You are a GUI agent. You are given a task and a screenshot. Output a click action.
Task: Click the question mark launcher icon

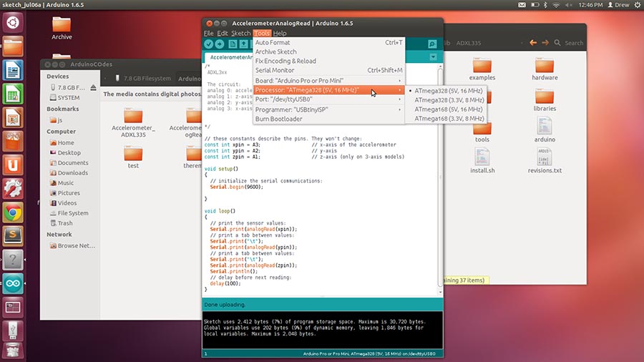(13, 260)
